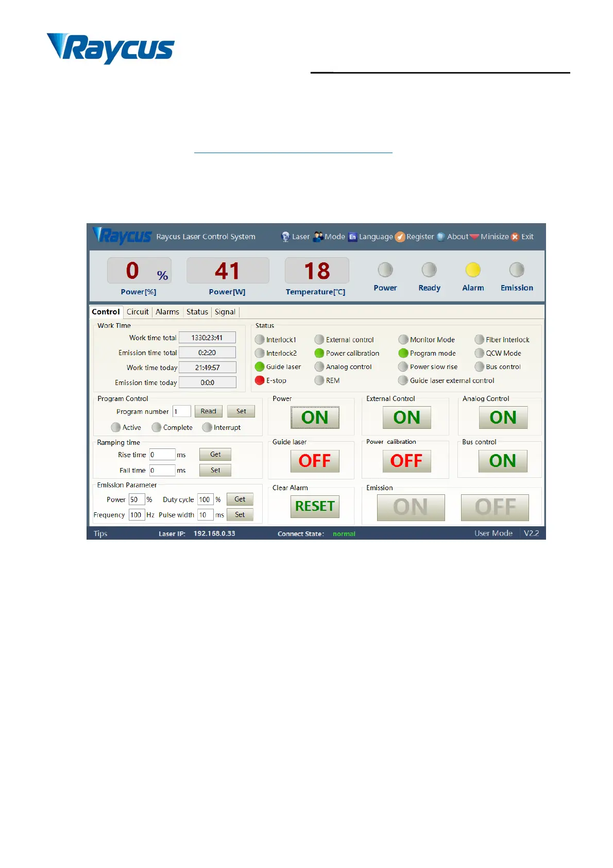Image resolution: width=613 pixels, height=868 pixels.
Task: Click the Power indicator lamp
Action: (x=385, y=270)
